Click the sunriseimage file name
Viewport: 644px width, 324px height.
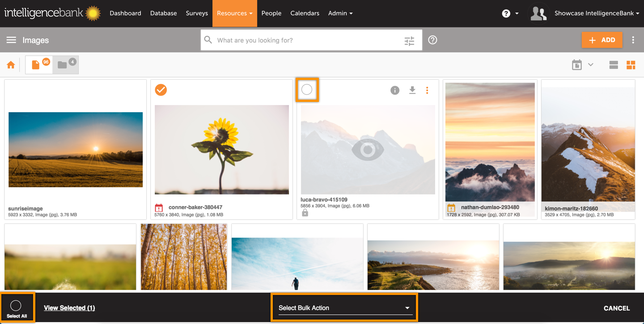tap(25, 209)
